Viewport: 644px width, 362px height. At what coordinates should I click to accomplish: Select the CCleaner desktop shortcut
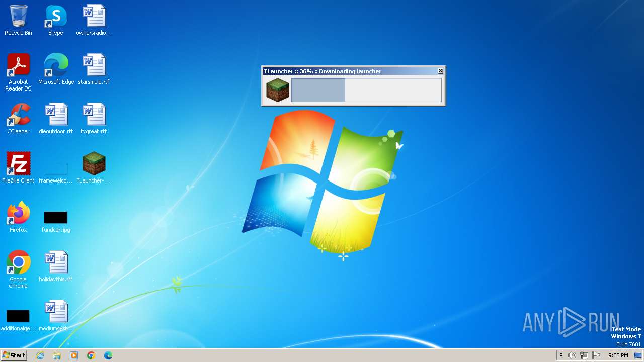18,119
